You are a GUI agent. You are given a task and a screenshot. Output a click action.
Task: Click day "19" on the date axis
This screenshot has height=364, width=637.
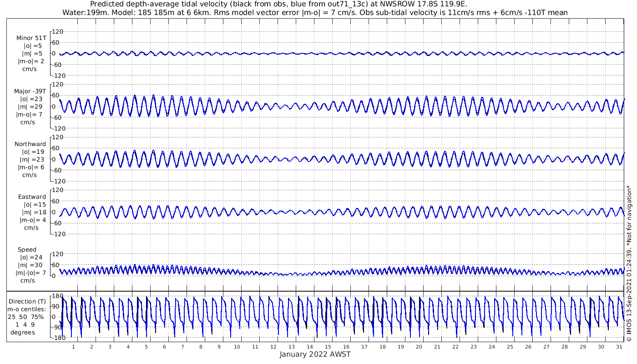pyautogui.click(x=401, y=347)
